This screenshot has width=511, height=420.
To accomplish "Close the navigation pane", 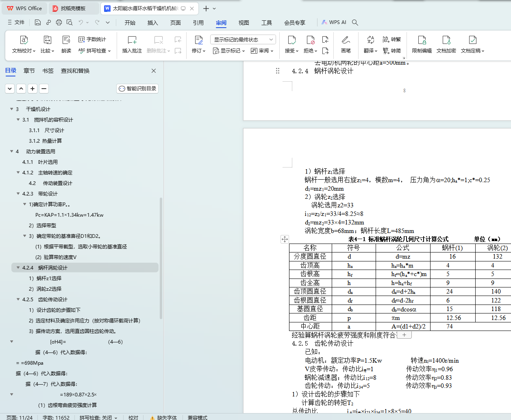I will click(x=154, y=71).
